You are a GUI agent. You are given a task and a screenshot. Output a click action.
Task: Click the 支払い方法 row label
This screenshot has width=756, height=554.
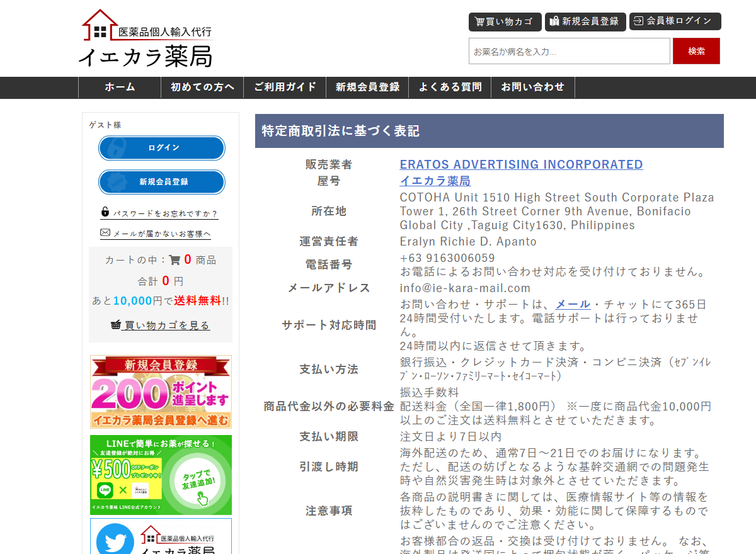(x=329, y=369)
